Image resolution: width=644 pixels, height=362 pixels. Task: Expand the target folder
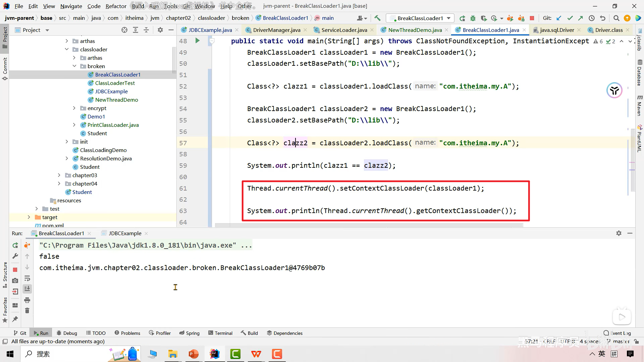29,217
